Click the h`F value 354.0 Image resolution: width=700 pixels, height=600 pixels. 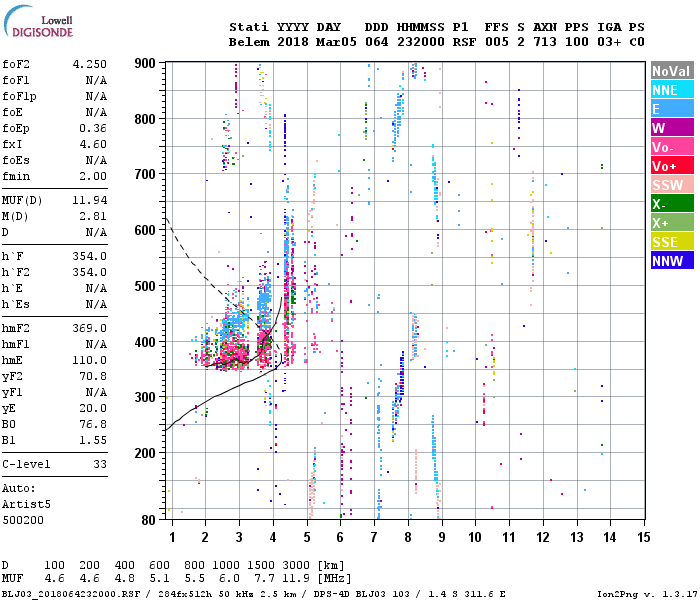[x=90, y=256]
